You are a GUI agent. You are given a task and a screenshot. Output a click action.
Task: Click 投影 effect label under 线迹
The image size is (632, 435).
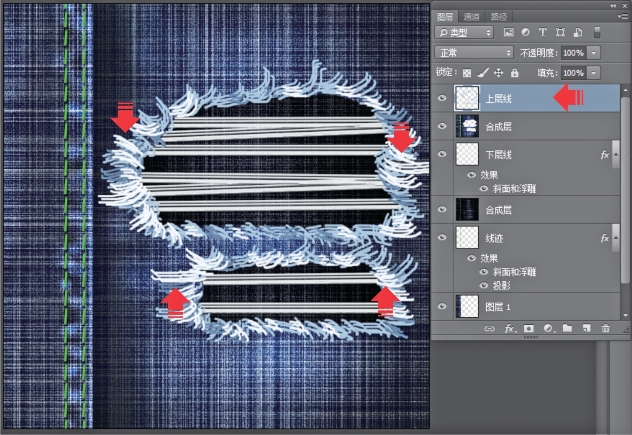pyautogui.click(x=501, y=286)
